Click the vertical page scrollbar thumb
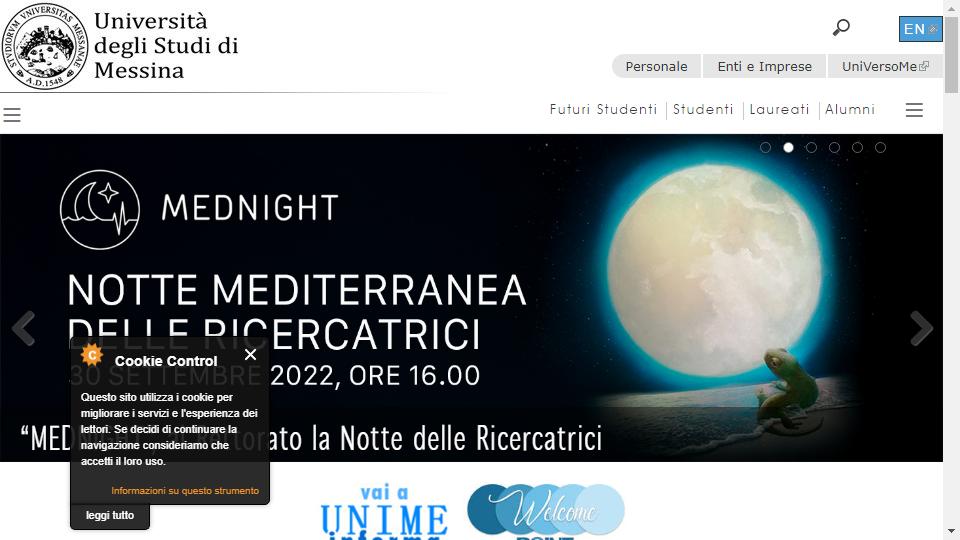960x540 pixels. point(951,55)
